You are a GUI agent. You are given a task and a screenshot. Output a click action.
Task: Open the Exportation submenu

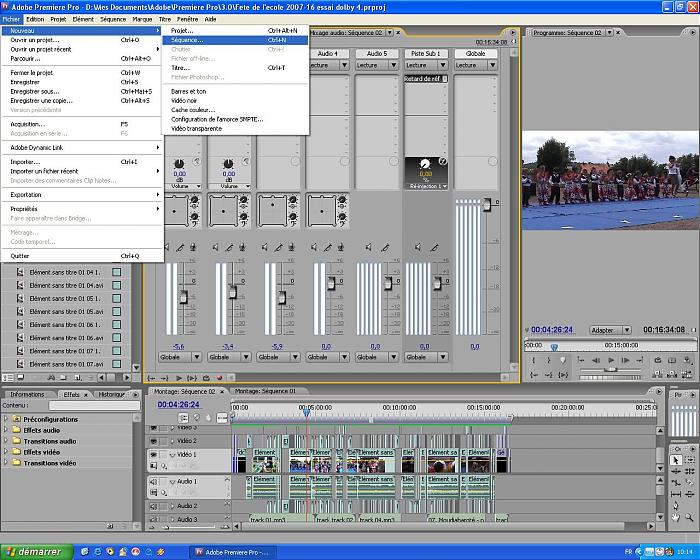click(x=82, y=195)
